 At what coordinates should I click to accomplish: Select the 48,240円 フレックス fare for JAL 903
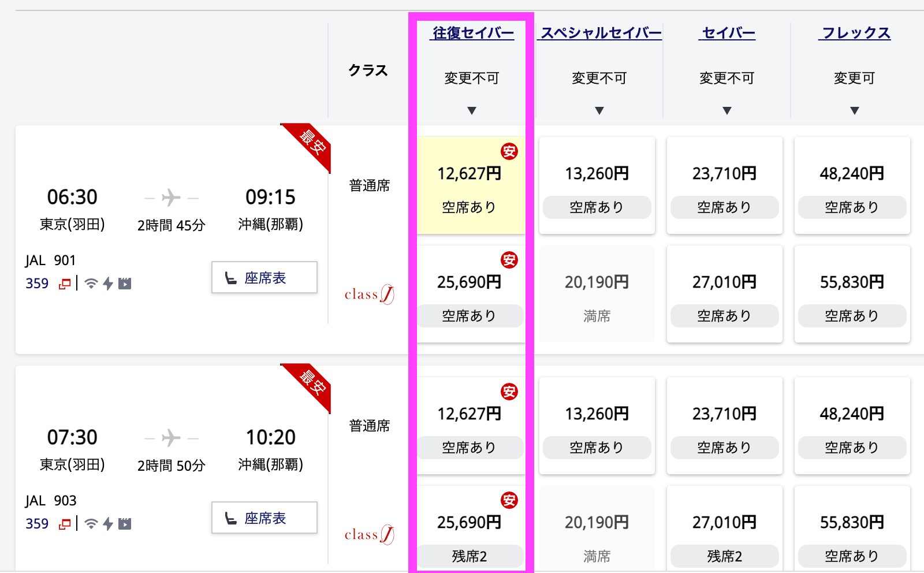[x=852, y=426]
